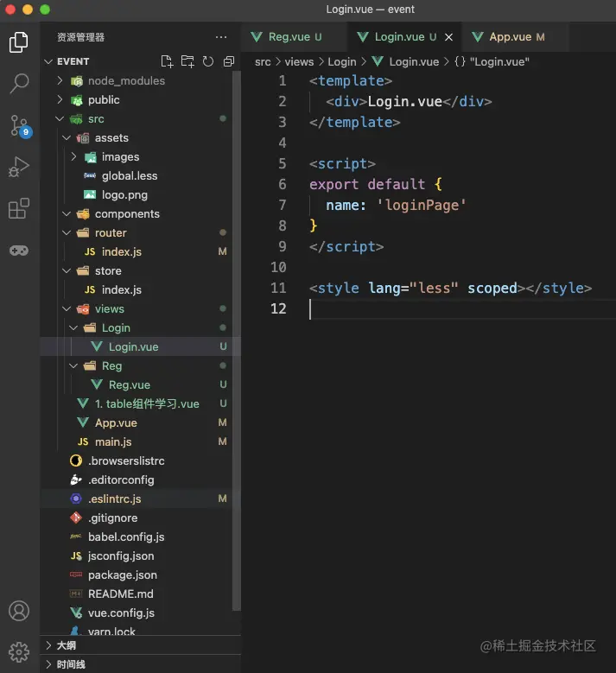The width and height of the screenshot is (616, 673).
Task: Open .gitignore file
Action: click(x=137, y=518)
